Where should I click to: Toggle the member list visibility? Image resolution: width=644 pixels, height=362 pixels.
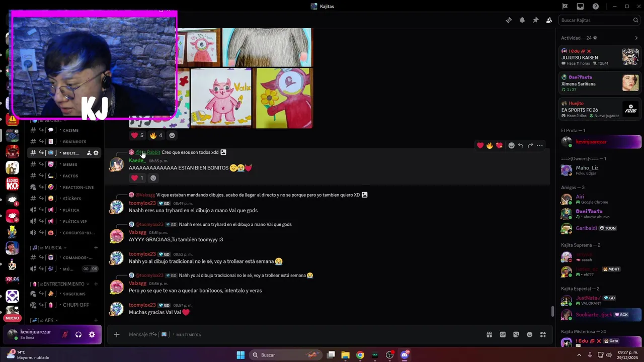pos(549,20)
